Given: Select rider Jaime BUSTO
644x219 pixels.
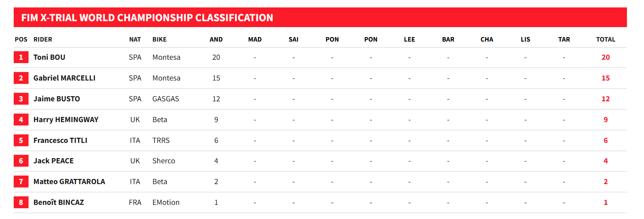Looking at the screenshot, I should tap(56, 99).
